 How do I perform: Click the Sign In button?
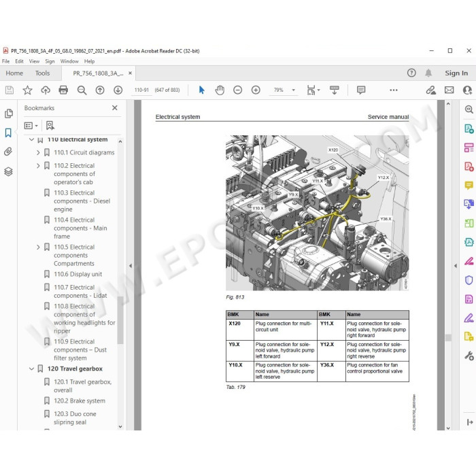(456, 73)
